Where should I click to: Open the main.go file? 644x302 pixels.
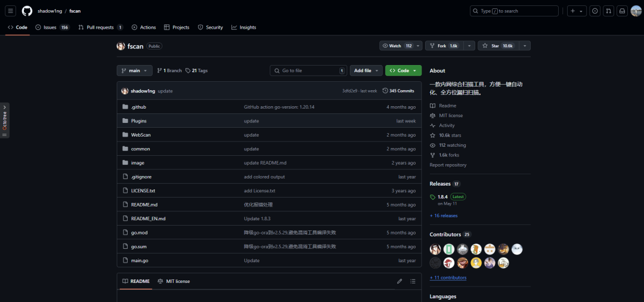140,260
